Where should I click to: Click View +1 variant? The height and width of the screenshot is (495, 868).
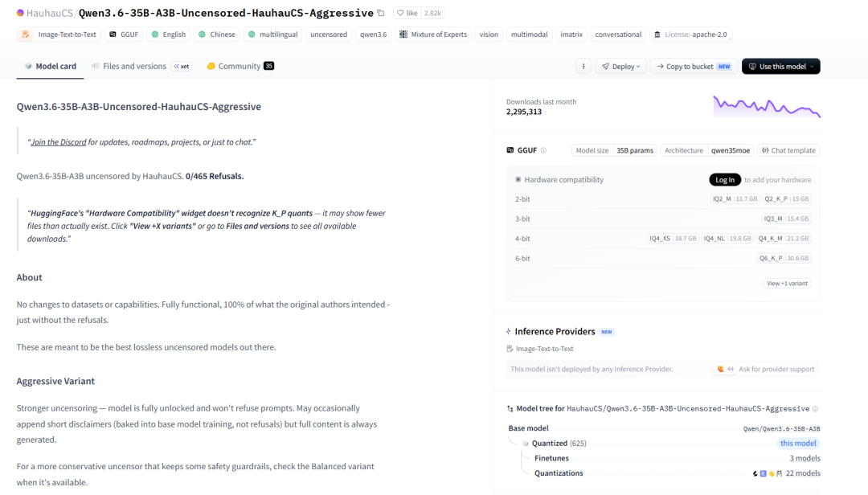pyautogui.click(x=787, y=284)
